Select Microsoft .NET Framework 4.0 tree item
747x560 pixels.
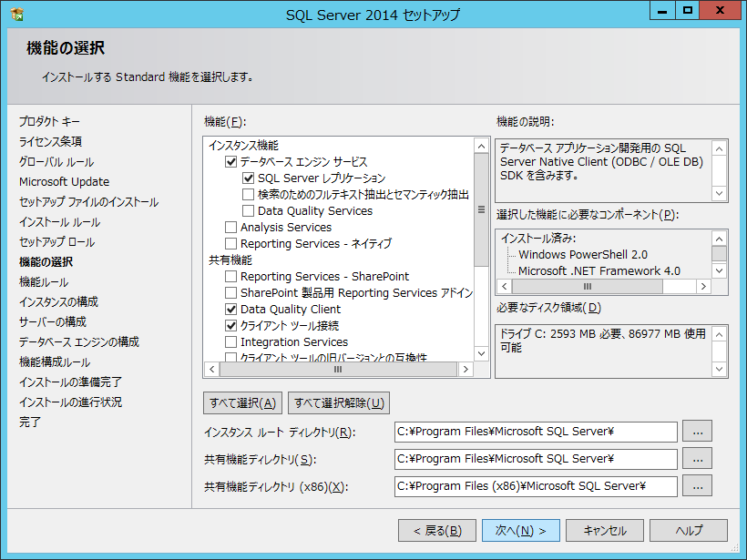point(599,271)
